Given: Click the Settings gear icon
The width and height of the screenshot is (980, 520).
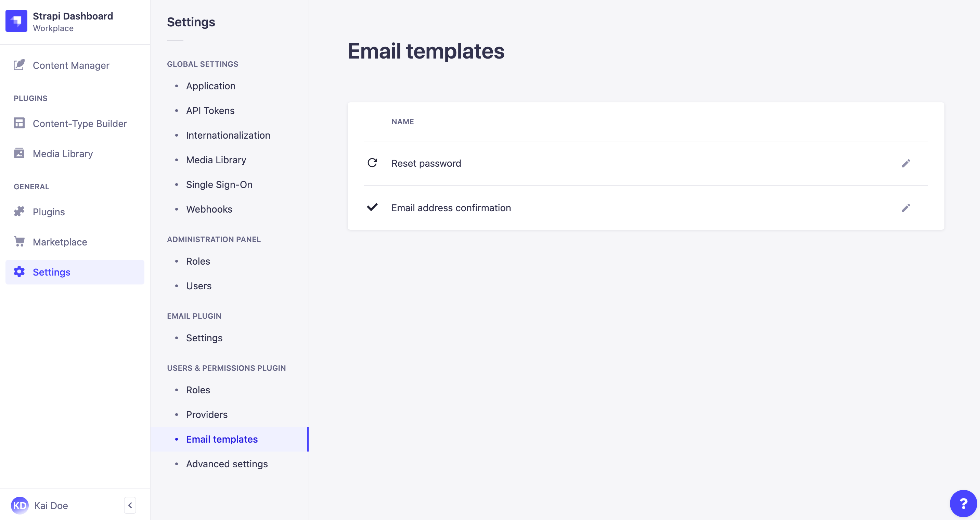Looking at the screenshot, I should click(x=19, y=272).
